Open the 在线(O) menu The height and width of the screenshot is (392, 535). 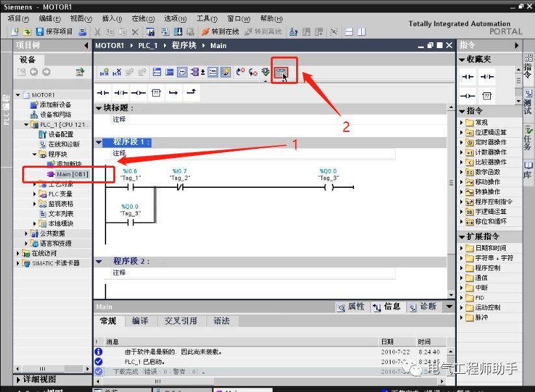(143, 19)
